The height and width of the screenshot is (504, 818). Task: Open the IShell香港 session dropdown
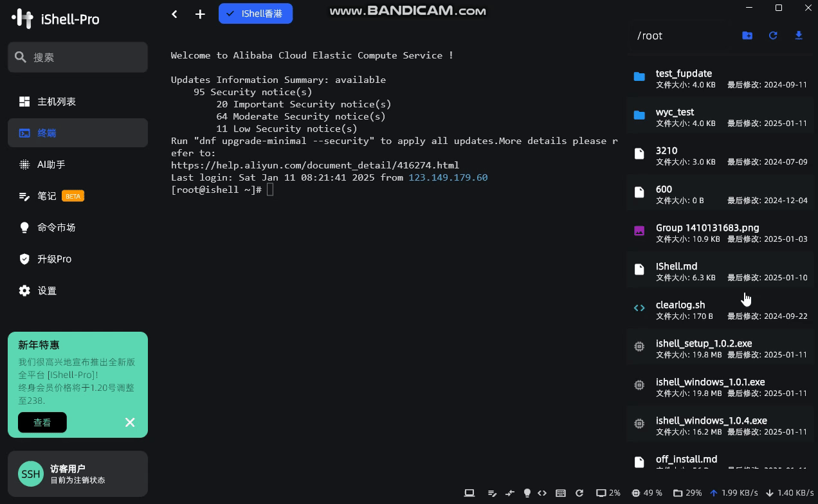click(255, 14)
